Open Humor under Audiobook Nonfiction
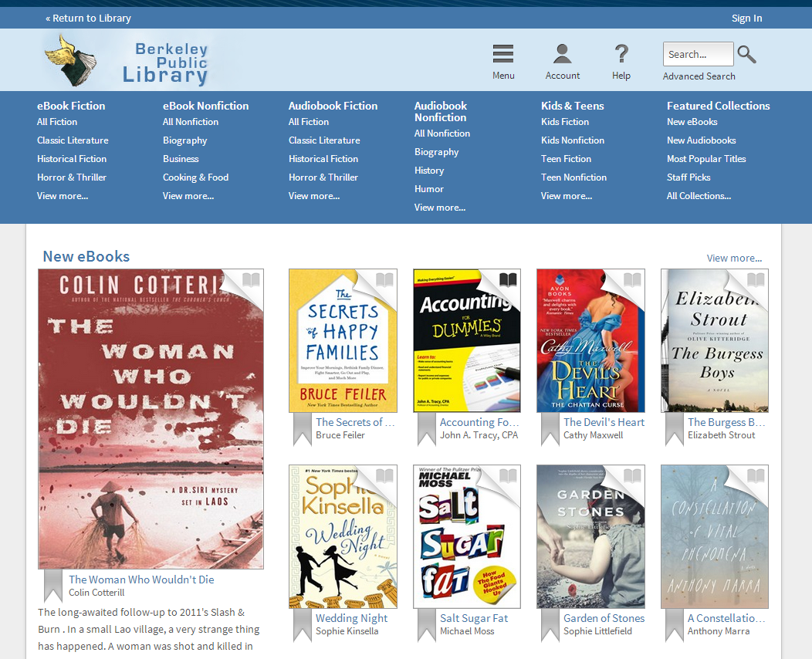 [x=429, y=189]
